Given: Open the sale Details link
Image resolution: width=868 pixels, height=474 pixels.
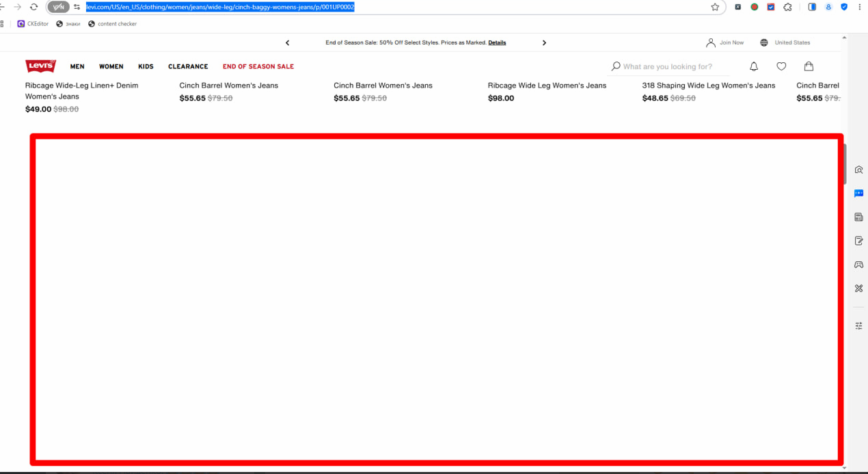Looking at the screenshot, I should click(497, 42).
